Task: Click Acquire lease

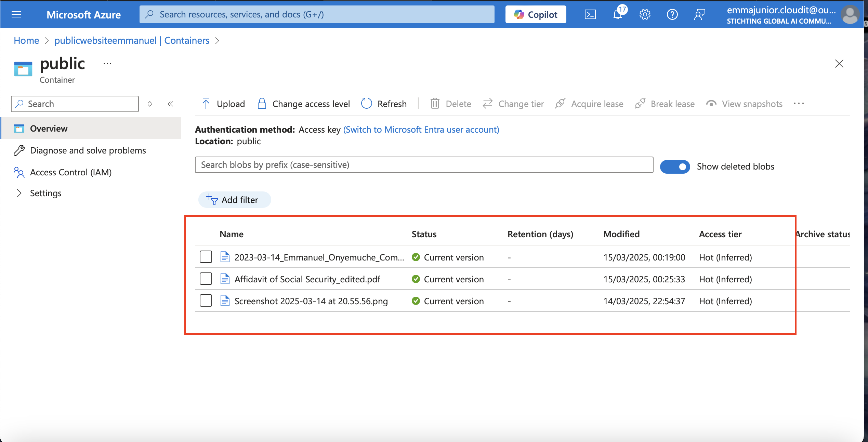Action: [589, 104]
